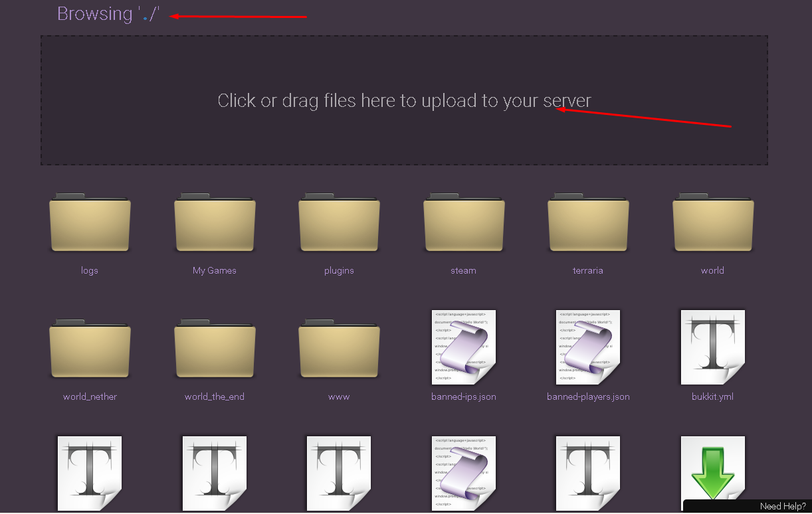
Task: Click the world_nether folder name label
Action: [90, 396]
